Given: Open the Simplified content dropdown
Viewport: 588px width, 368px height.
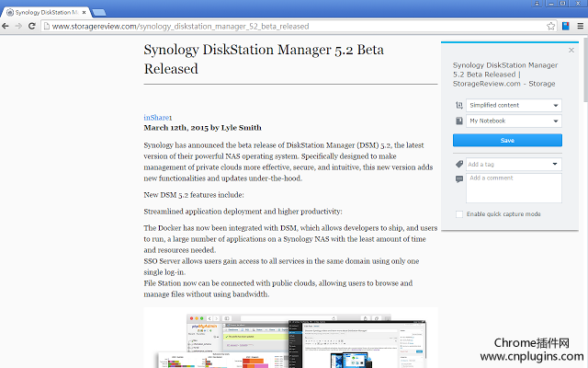Looking at the screenshot, I should 514,105.
